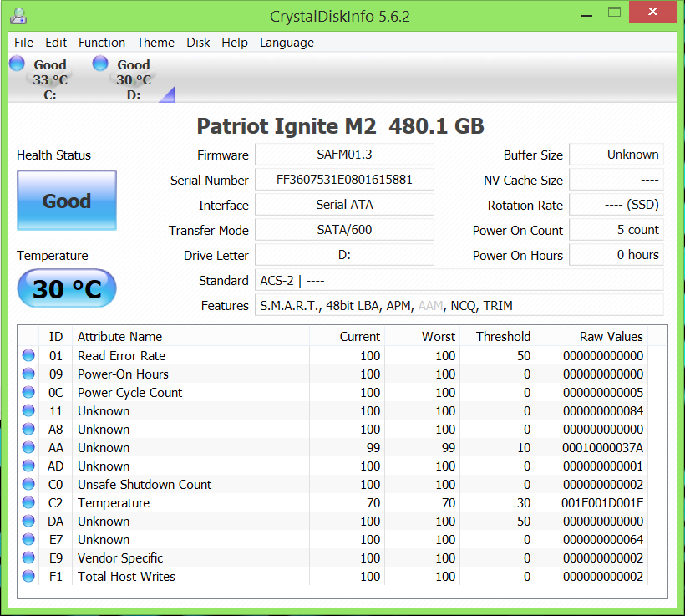Screen dimensions: 685x616
Task: Click the Read Error Rate status orb
Action: coord(28,356)
